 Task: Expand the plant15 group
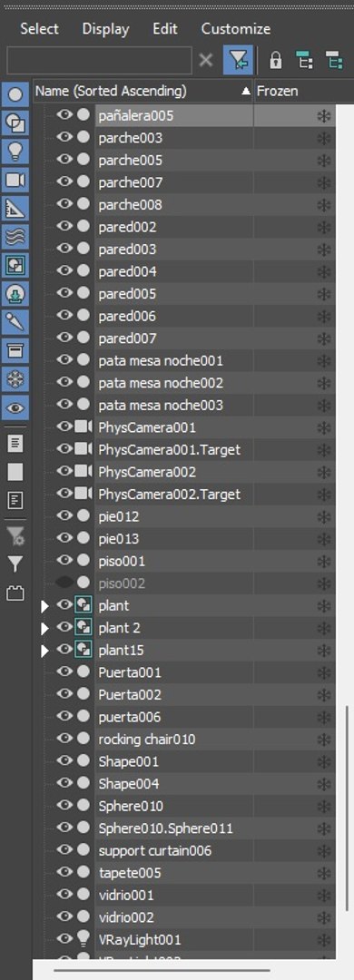44,651
